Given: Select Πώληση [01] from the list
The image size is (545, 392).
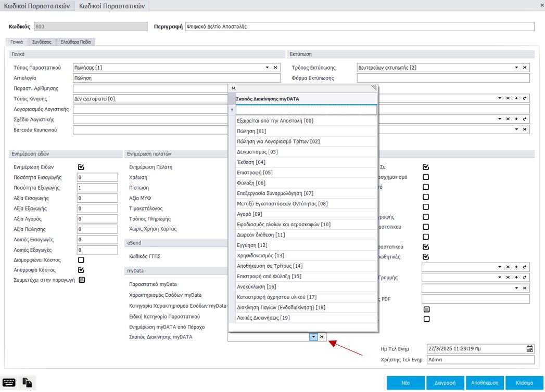Looking at the screenshot, I should point(251,131).
